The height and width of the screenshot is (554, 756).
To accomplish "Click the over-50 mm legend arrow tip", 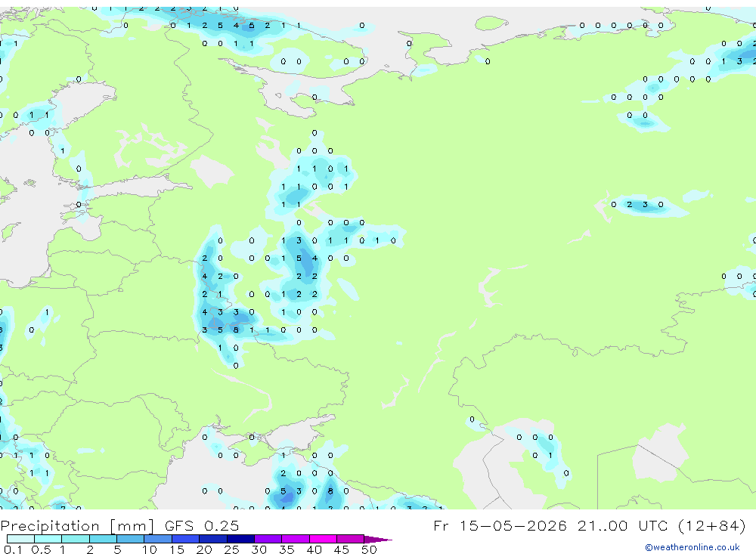I will coord(378,539).
